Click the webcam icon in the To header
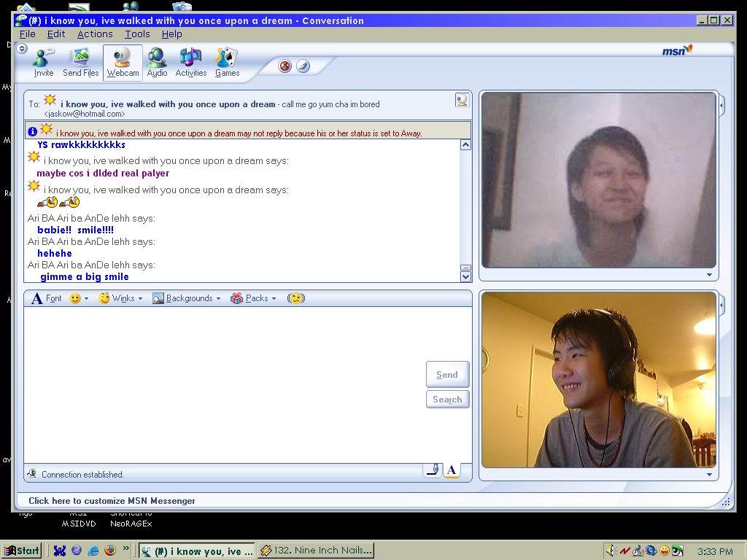 [x=462, y=99]
